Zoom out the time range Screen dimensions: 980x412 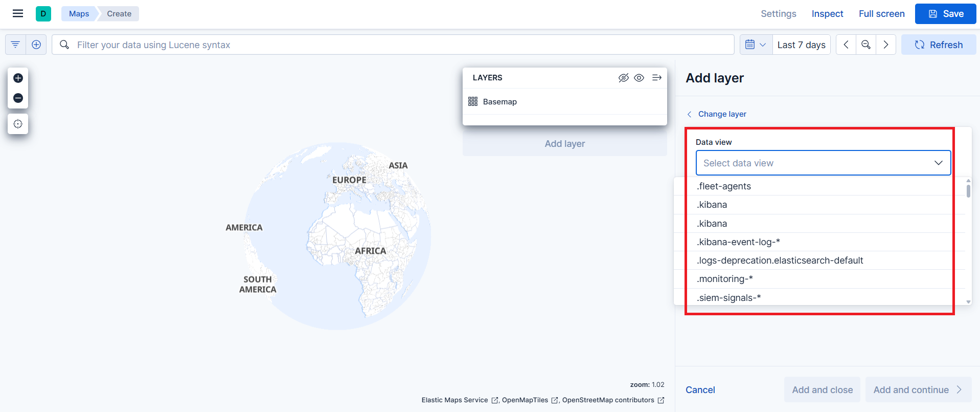pos(866,45)
